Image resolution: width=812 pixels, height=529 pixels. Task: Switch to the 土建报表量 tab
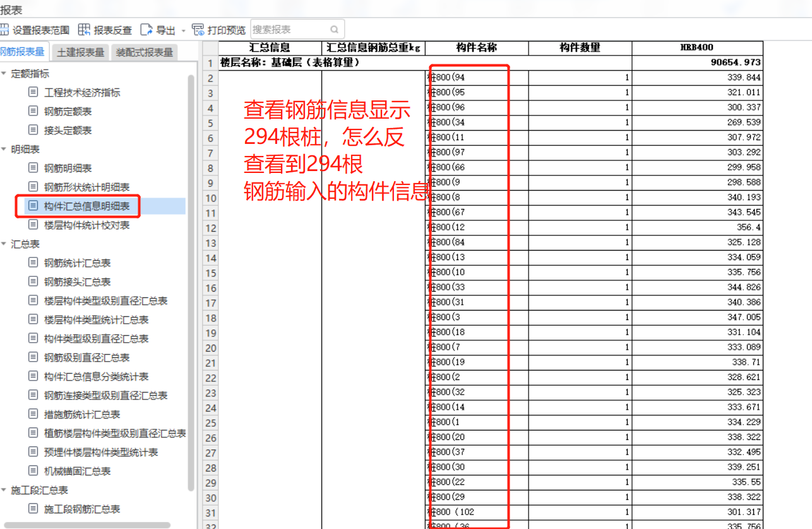click(x=80, y=52)
